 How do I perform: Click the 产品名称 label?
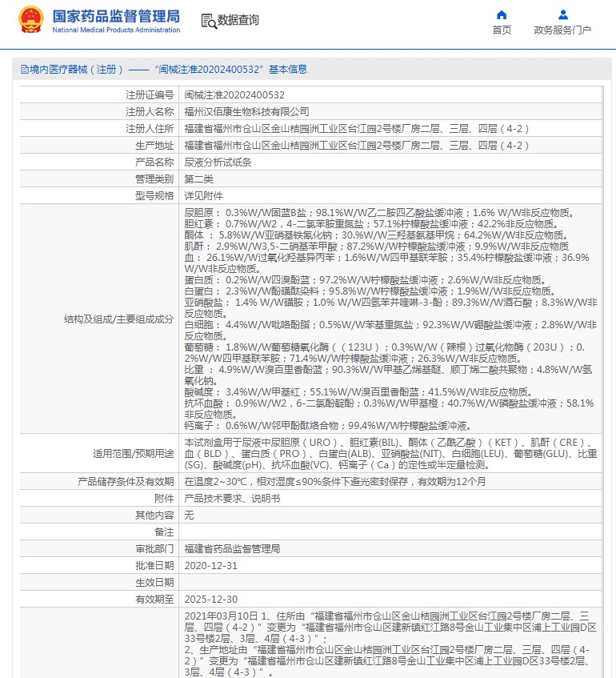154,162
